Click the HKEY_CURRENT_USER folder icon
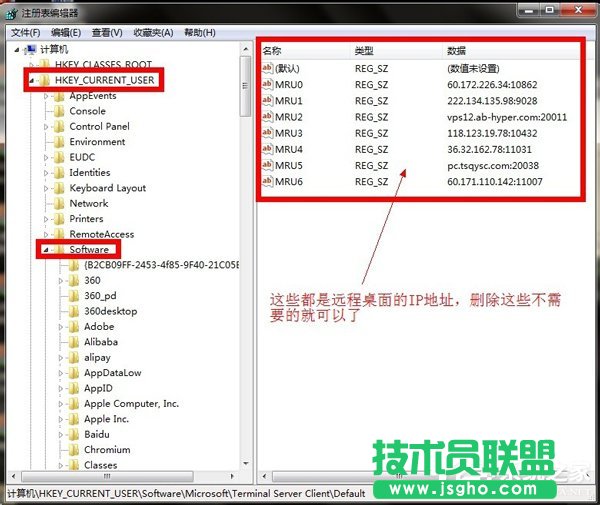The height and width of the screenshot is (505, 600). click(45, 80)
